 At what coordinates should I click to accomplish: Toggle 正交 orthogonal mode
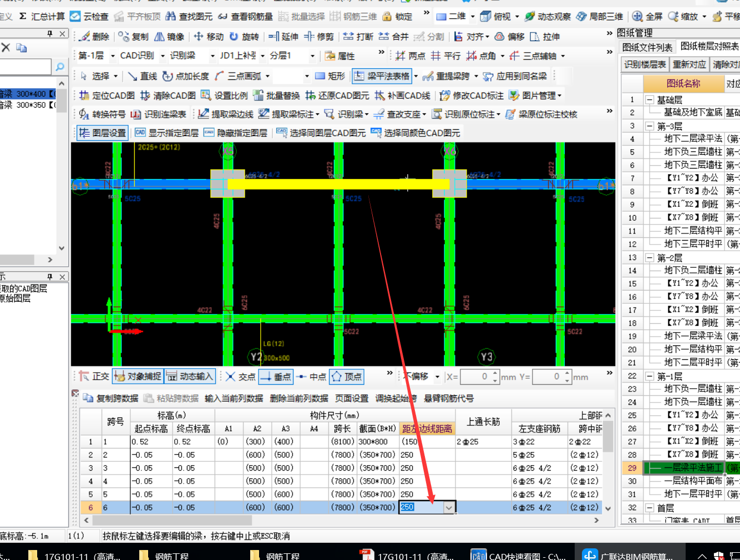[x=94, y=376]
